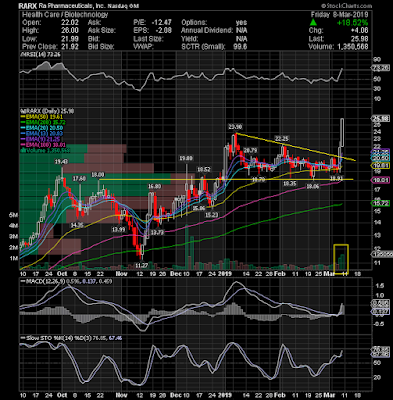393x400 pixels.
Task: Click the 25.98 last price axis tag
Action: point(381,118)
